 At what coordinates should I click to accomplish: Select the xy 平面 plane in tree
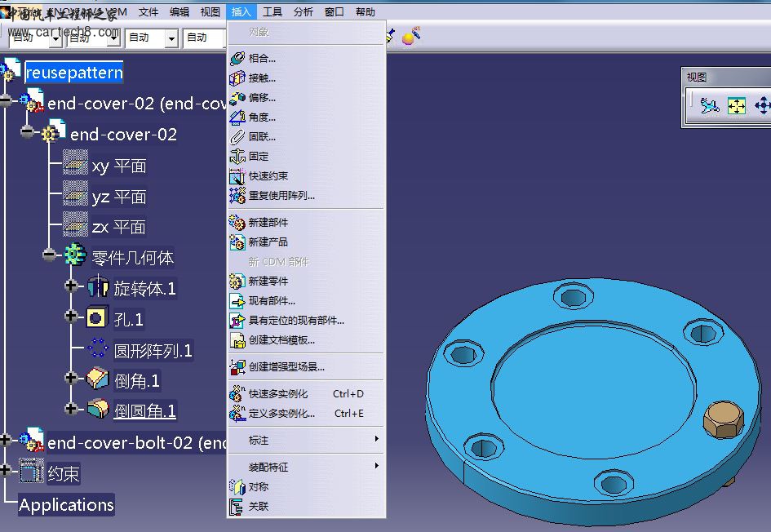pyautogui.click(x=119, y=166)
